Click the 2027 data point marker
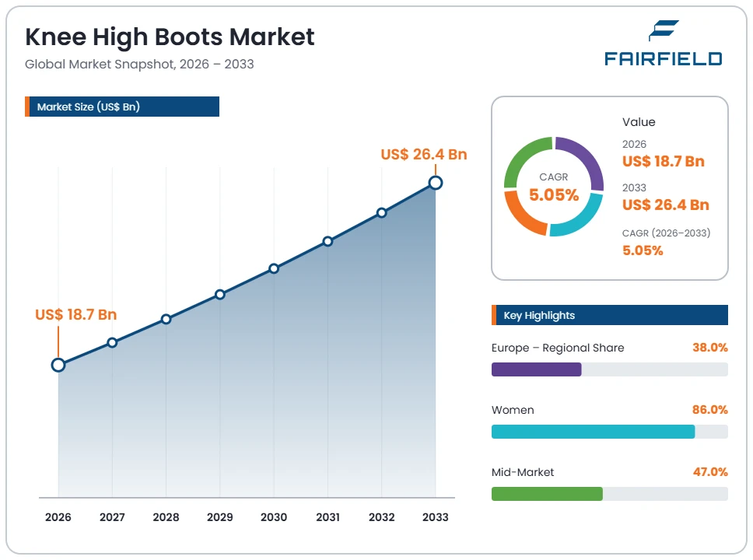This screenshot has height=560, width=753. (x=112, y=342)
